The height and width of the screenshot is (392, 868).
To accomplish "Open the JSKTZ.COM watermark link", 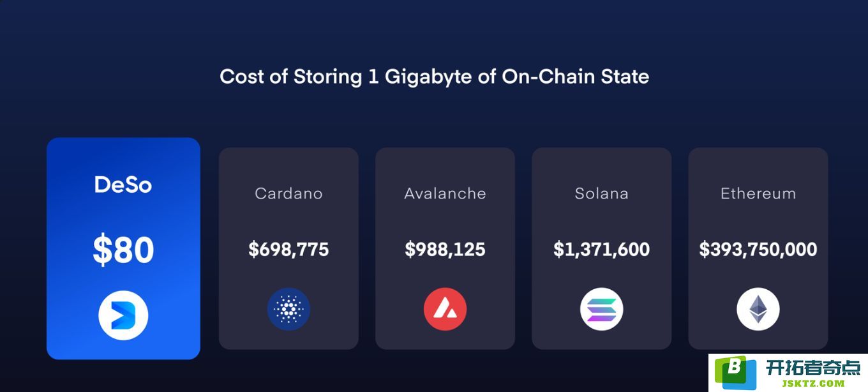I will [813, 383].
